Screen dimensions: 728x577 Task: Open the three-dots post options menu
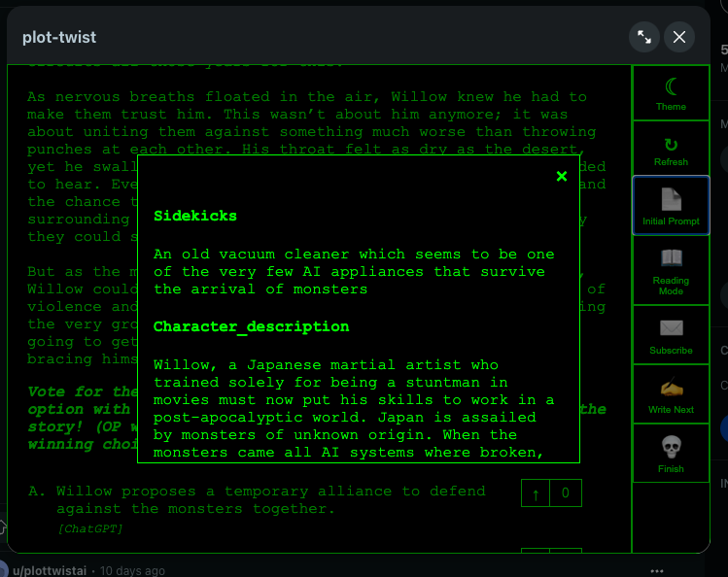click(657, 571)
